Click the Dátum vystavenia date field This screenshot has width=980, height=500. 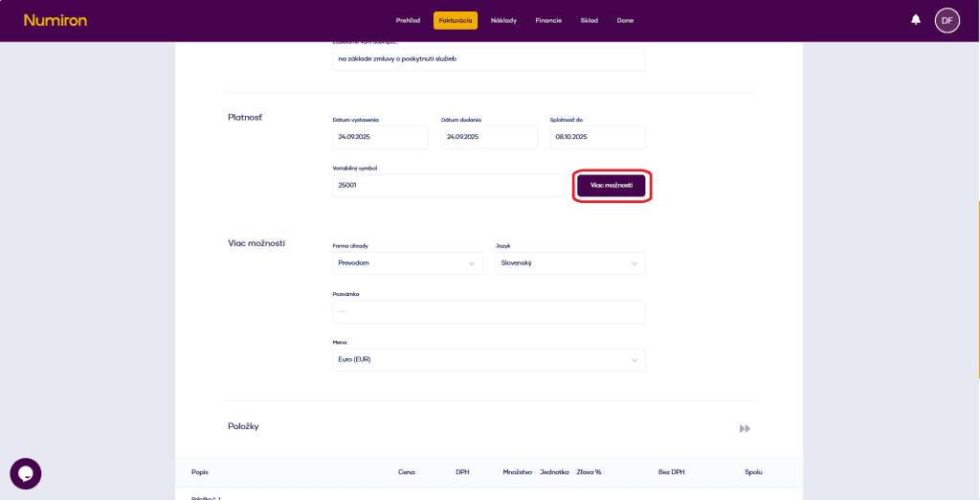tap(380, 137)
